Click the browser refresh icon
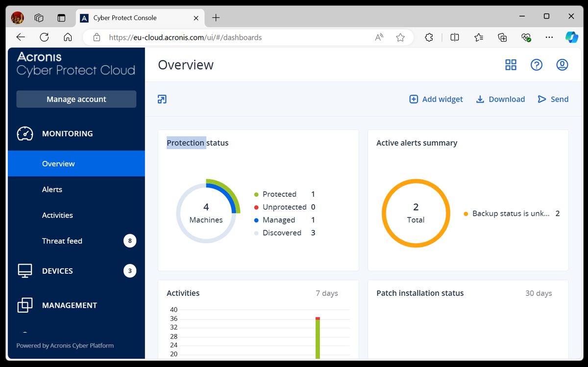This screenshot has width=588, height=367. click(44, 37)
